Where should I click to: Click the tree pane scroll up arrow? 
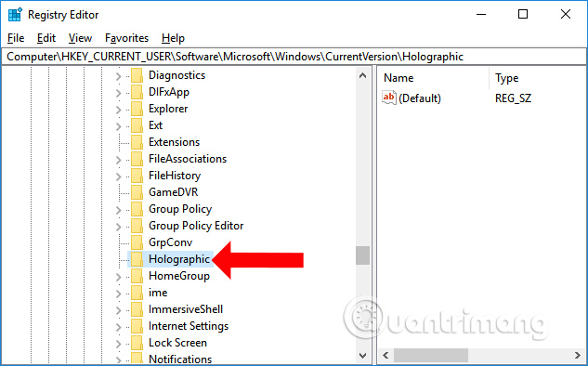click(x=362, y=75)
